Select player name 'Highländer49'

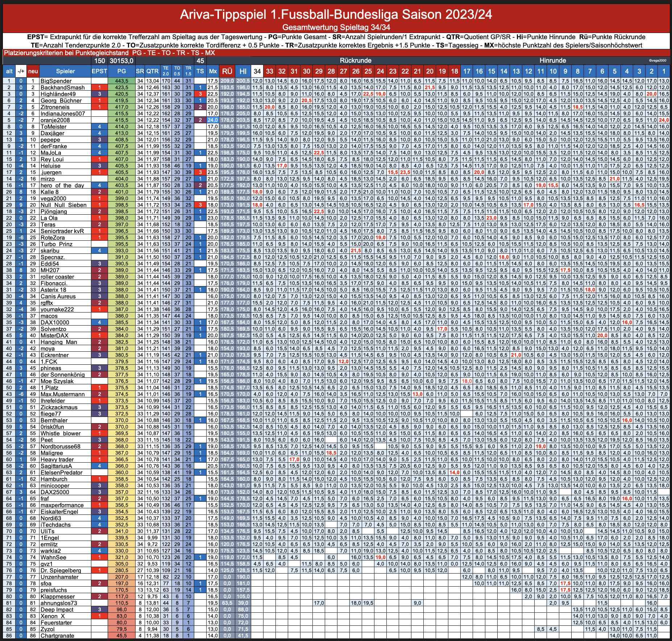pyautogui.click(x=58, y=94)
